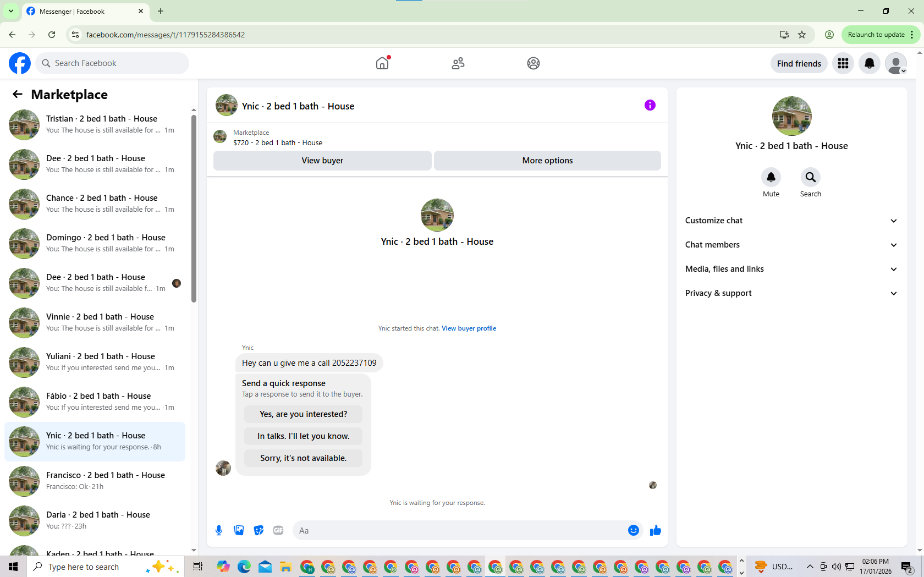Send quick response Yes, are you interested?

coord(304,414)
